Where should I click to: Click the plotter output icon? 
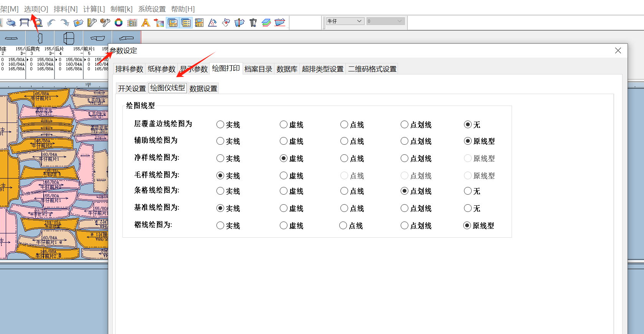[25, 23]
